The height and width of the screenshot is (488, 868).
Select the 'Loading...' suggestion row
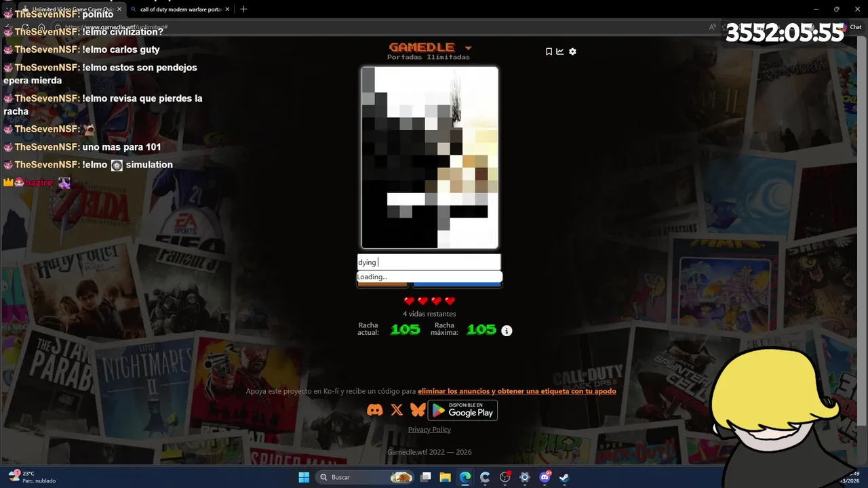429,277
